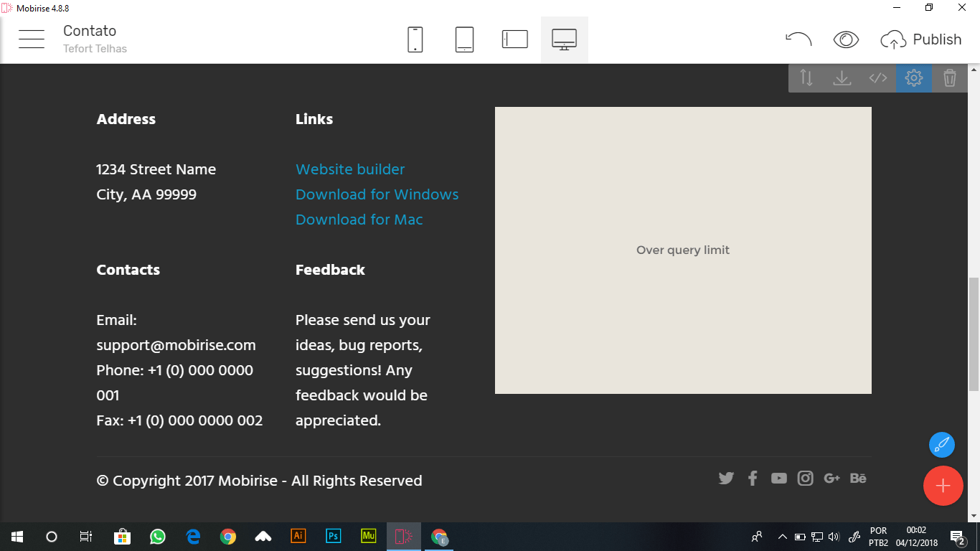The image size is (980, 551).
Task: Follow the Download for Windows link
Action: tap(377, 194)
